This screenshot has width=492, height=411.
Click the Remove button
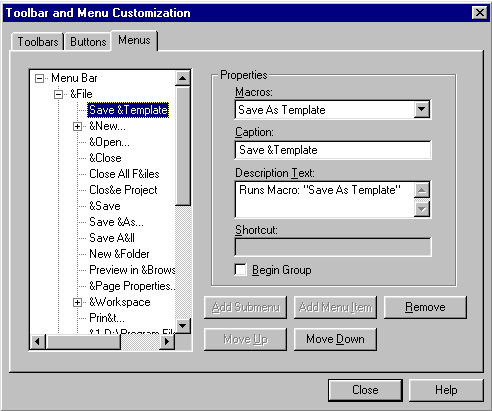coord(425,307)
